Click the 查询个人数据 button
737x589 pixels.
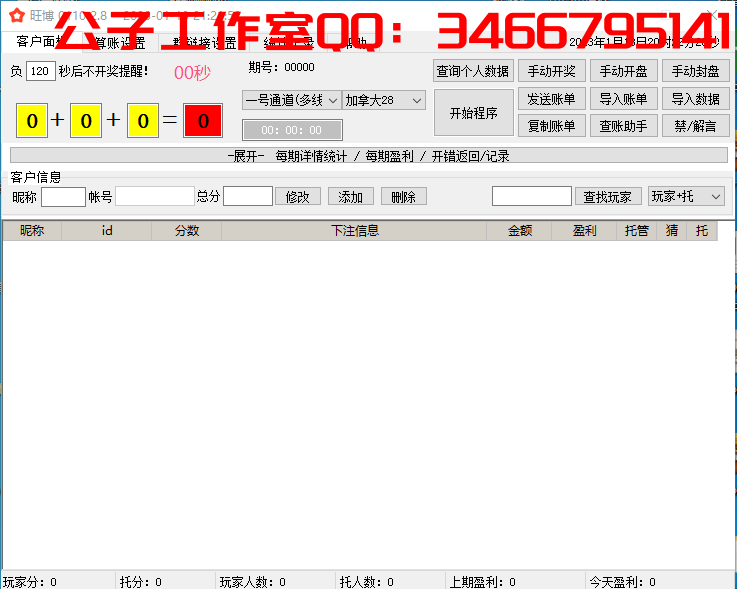point(473,71)
